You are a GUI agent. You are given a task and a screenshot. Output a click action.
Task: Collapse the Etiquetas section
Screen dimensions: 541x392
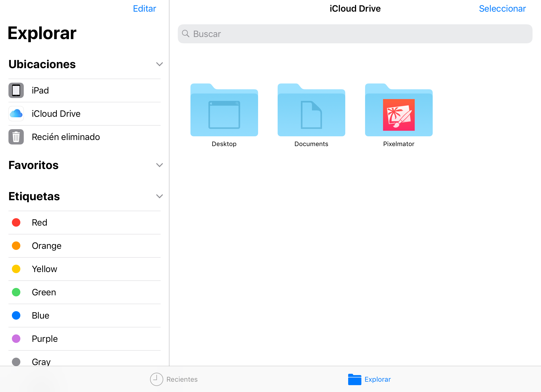click(159, 196)
